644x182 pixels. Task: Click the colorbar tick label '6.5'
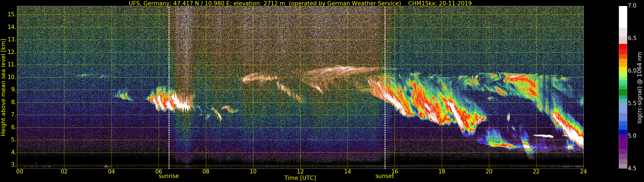point(632,38)
